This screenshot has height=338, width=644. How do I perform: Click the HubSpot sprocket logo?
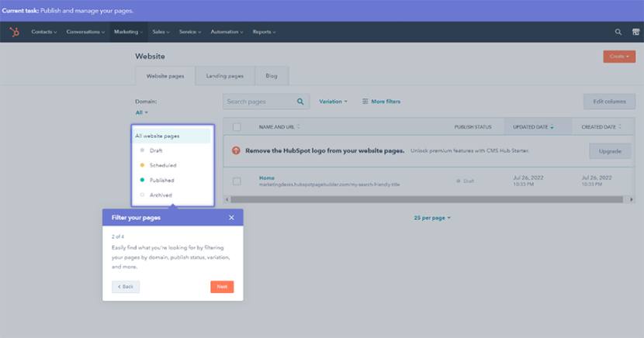pyautogui.click(x=14, y=32)
